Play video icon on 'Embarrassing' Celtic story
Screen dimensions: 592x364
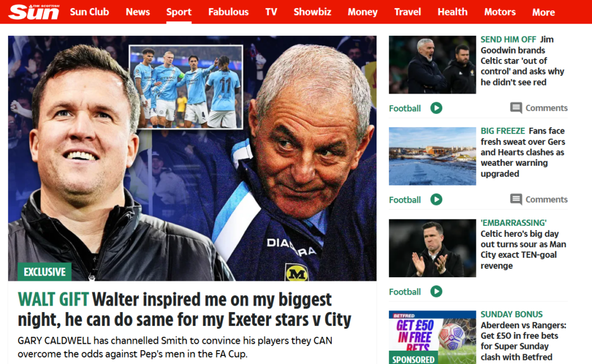click(436, 291)
